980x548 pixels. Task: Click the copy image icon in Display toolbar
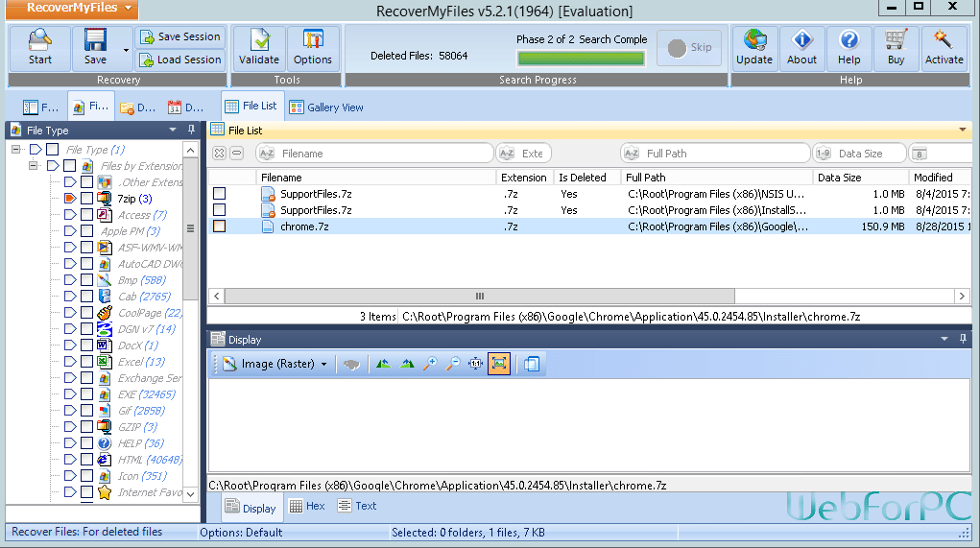pos(532,364)
